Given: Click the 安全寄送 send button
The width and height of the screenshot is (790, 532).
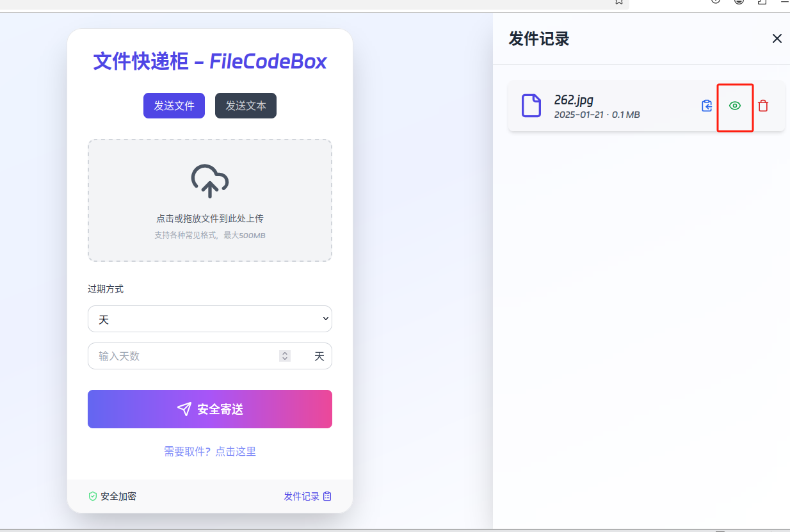Looking at the screenshot, I should pos(210,409).
